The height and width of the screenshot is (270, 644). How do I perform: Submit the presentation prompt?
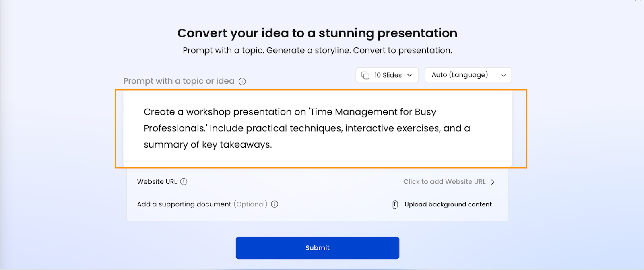click(x=318, y=248)
